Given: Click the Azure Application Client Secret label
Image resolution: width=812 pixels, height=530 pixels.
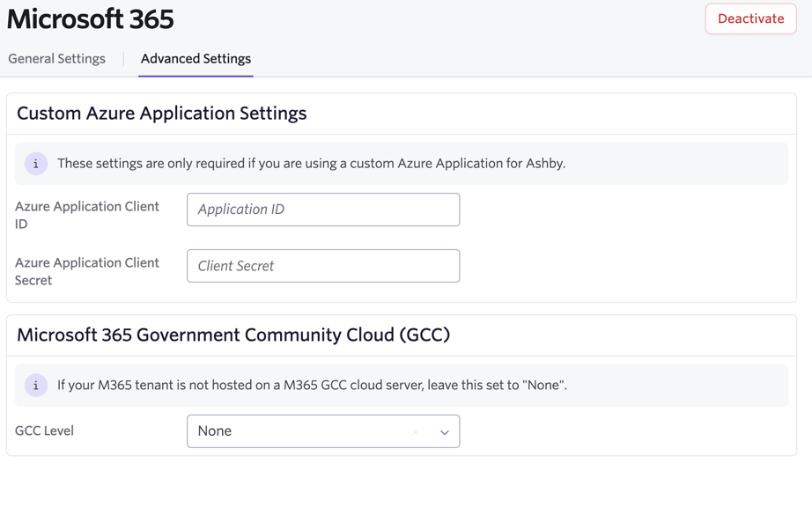Looking at the screenshot, I should click(x=86, y=271).
